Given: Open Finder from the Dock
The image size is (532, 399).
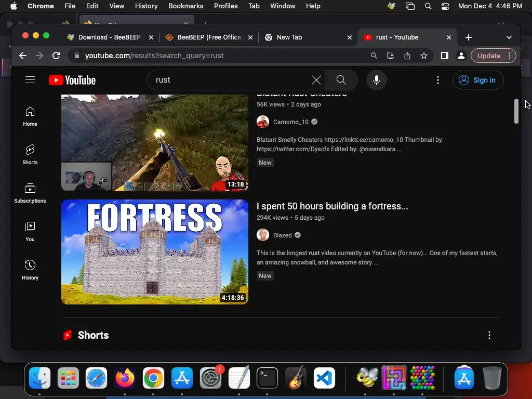Looking at the screenshot, I should point(39,378).
